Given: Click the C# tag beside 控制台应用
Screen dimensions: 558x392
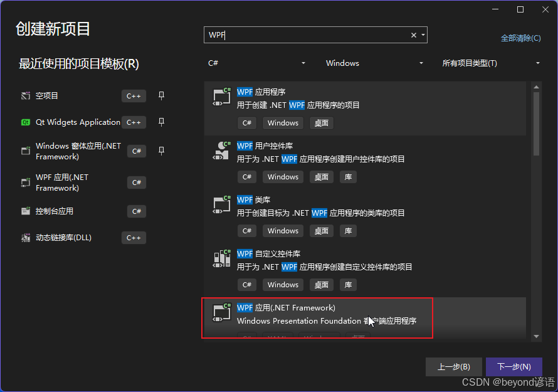Looking at the screenshot, I should [x=137, y=211].
